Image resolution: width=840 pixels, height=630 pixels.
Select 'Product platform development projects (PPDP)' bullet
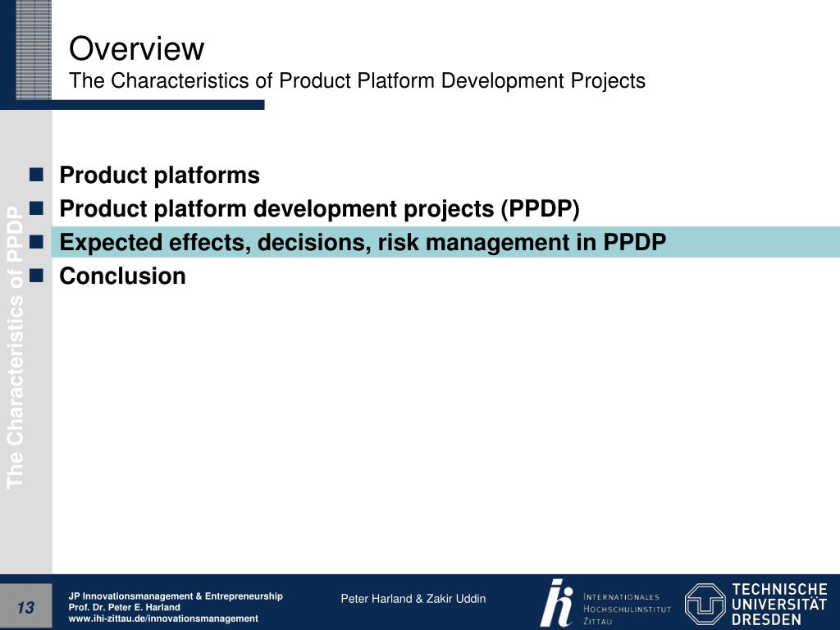320,209
